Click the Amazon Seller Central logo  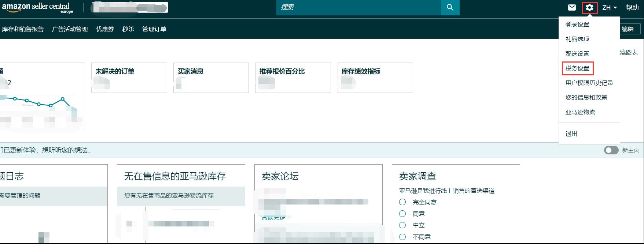37,8
